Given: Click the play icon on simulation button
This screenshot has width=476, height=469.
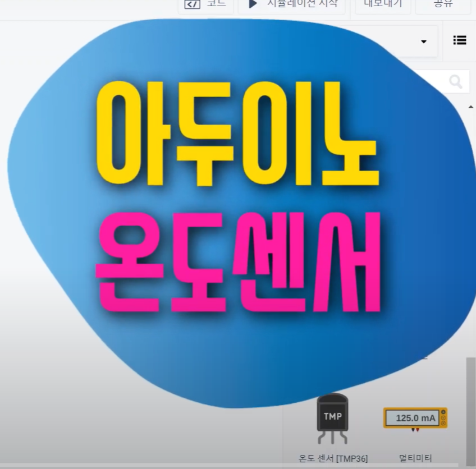Looking at the screenshot, I should 253,3.
